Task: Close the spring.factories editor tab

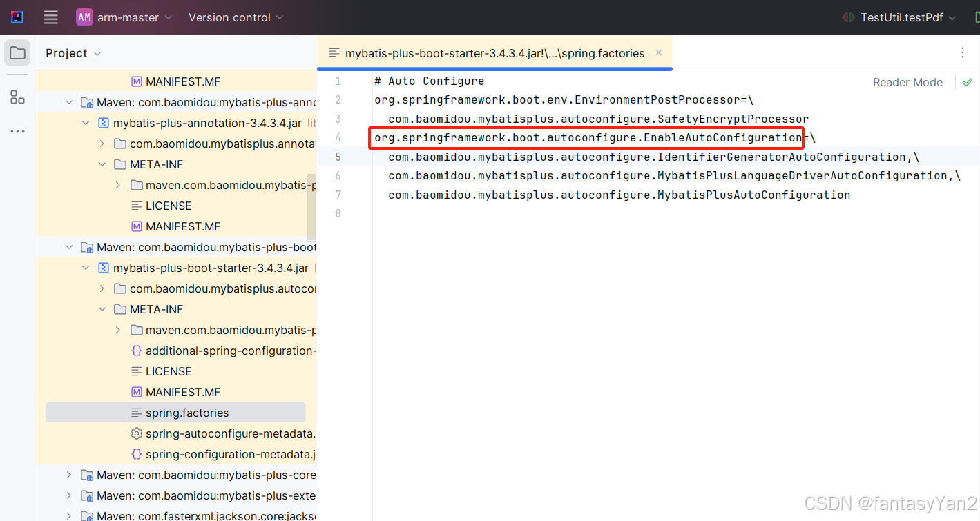Action: 659,53
